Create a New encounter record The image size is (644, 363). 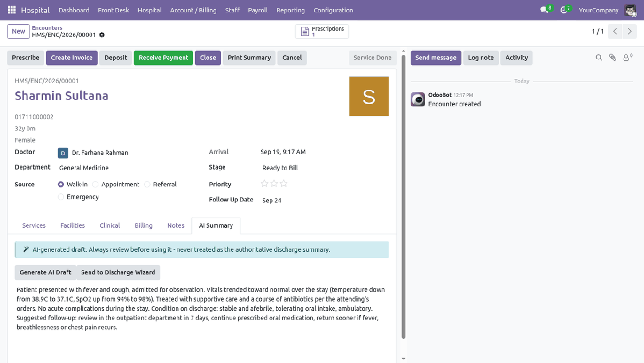(18, 32)
